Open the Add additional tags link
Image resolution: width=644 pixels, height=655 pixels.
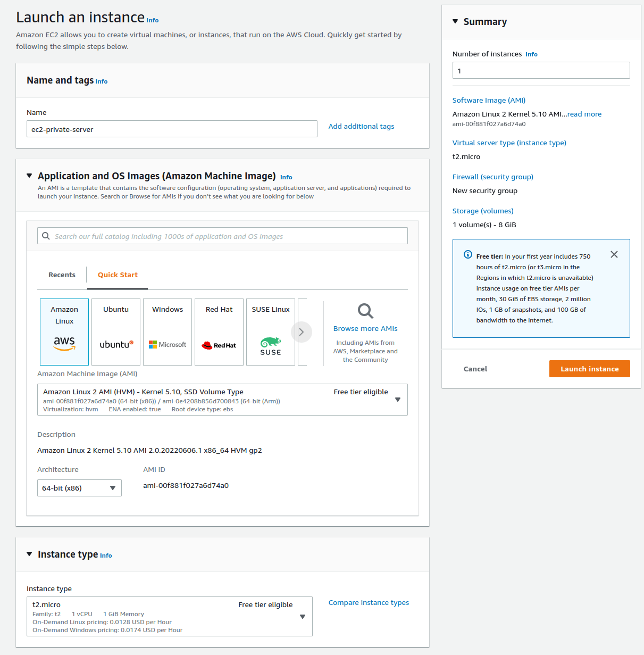point(361,127)
